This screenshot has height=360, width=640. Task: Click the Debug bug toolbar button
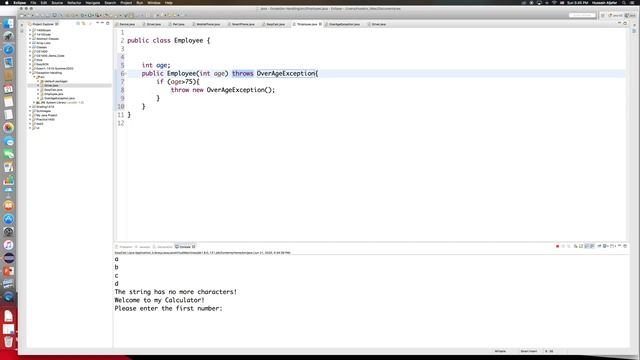click(x=82, y=16)
